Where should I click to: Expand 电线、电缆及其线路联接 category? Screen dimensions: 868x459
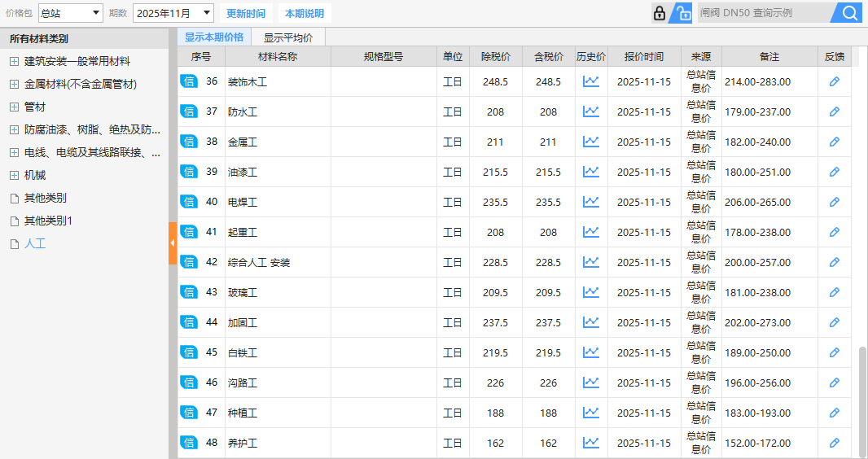[x=15, y=153]
